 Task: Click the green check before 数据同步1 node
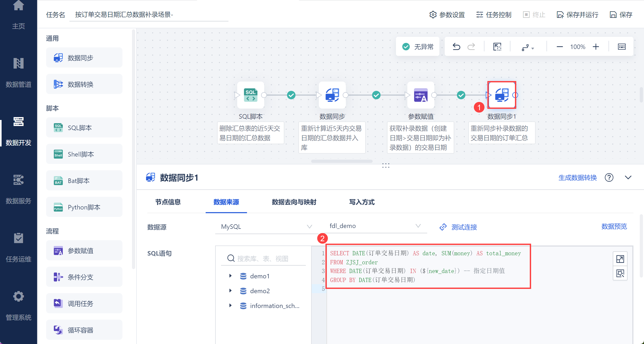(461, 95)
